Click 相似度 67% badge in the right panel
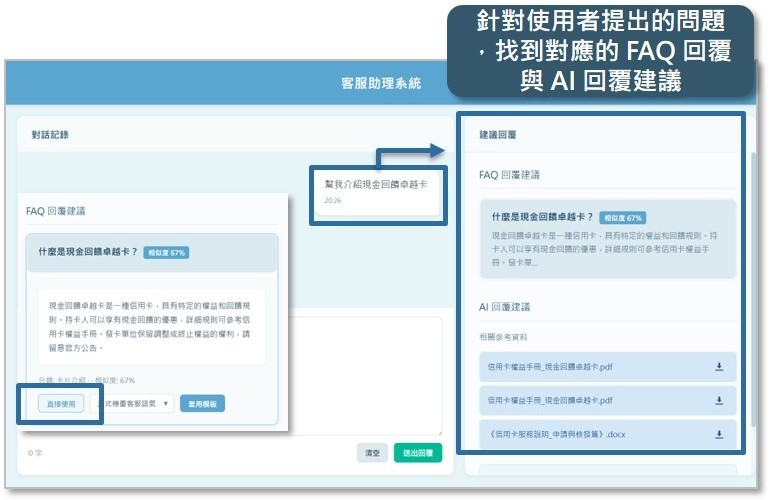 622,217
